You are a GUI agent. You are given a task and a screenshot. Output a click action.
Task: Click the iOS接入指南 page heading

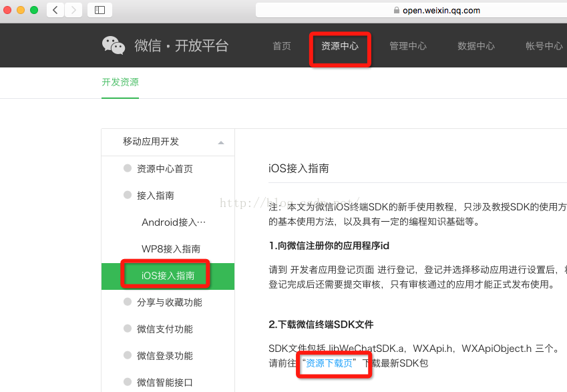(299, 168)
